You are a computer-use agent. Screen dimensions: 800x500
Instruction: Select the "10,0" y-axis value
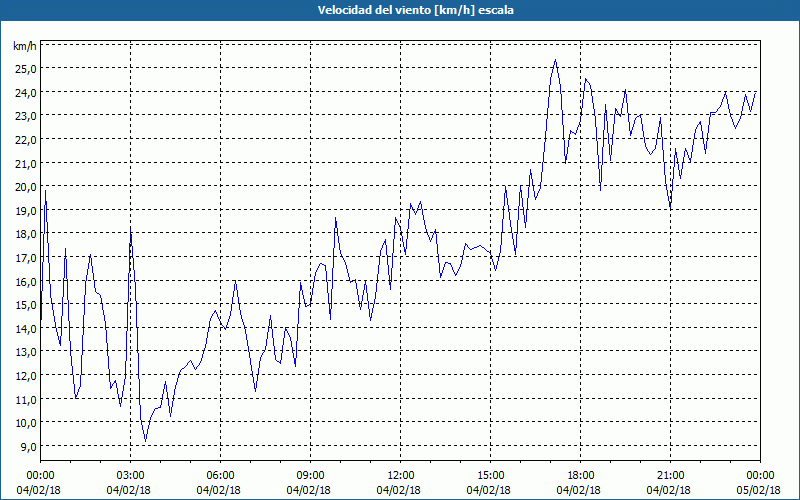[26, 422]
